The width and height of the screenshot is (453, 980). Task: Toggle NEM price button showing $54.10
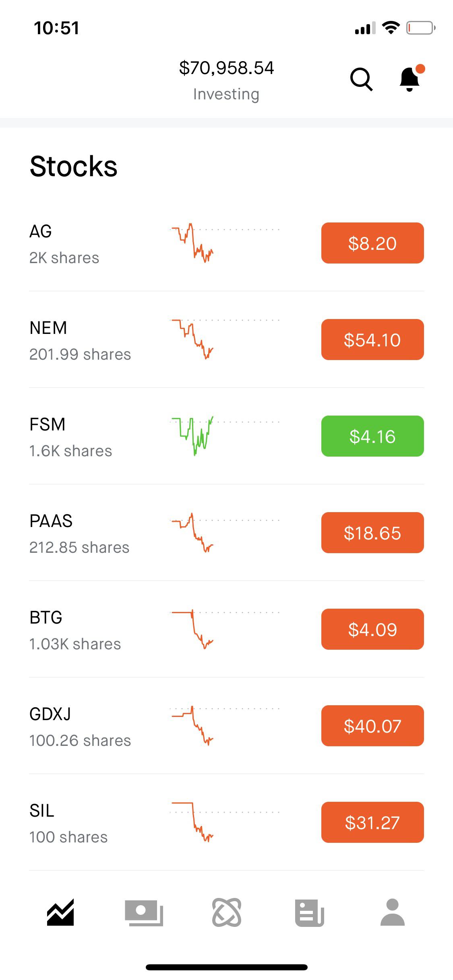(x=372, y=340)
